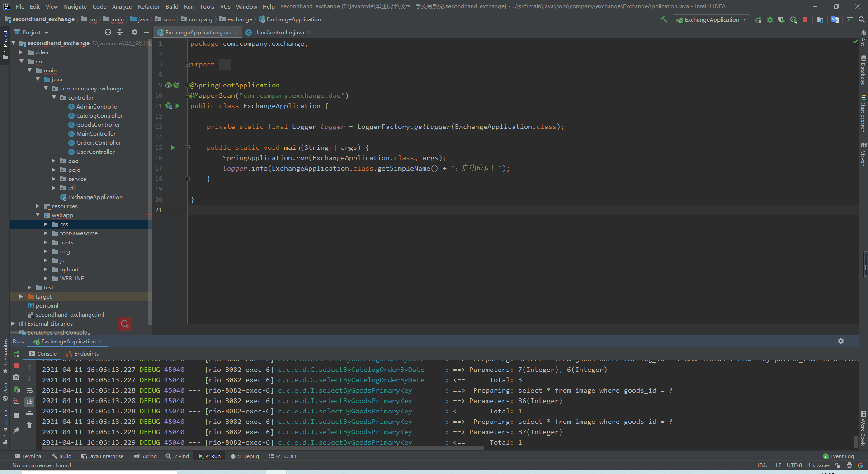This screenshot has height=474, width=868.
Task: Expand the pojo folder
Action: (x=54, y=170)
